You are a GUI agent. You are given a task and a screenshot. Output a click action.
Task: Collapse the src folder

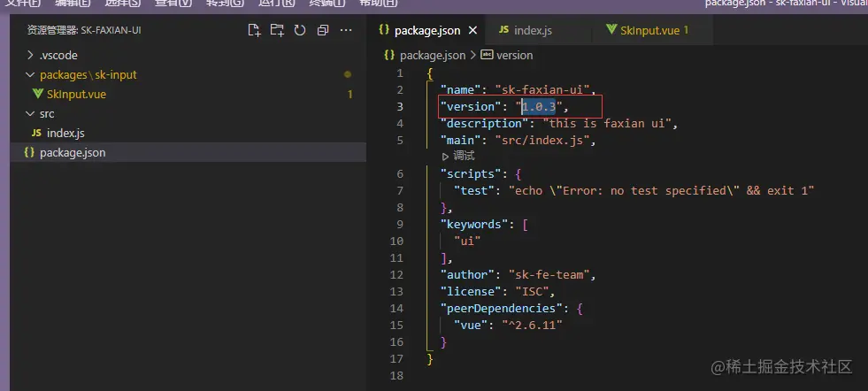click(x=188, y=113)
